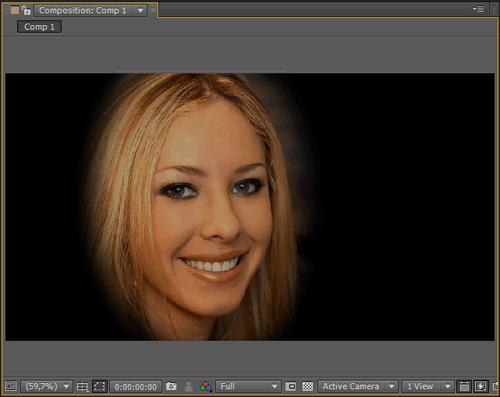Take a snapshot with the camera icon

(171, 386)
